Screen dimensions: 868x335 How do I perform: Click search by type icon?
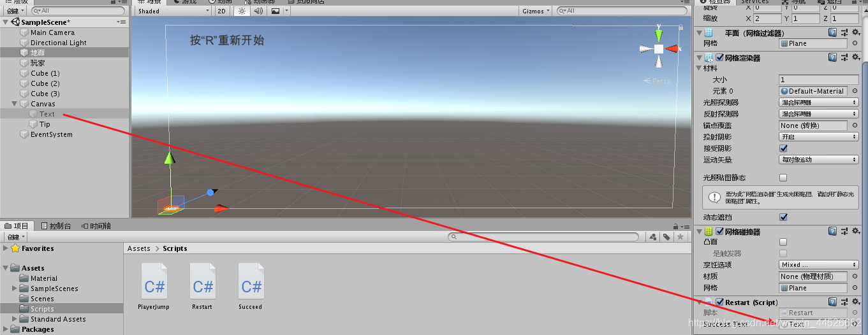[x=653, y=237]
